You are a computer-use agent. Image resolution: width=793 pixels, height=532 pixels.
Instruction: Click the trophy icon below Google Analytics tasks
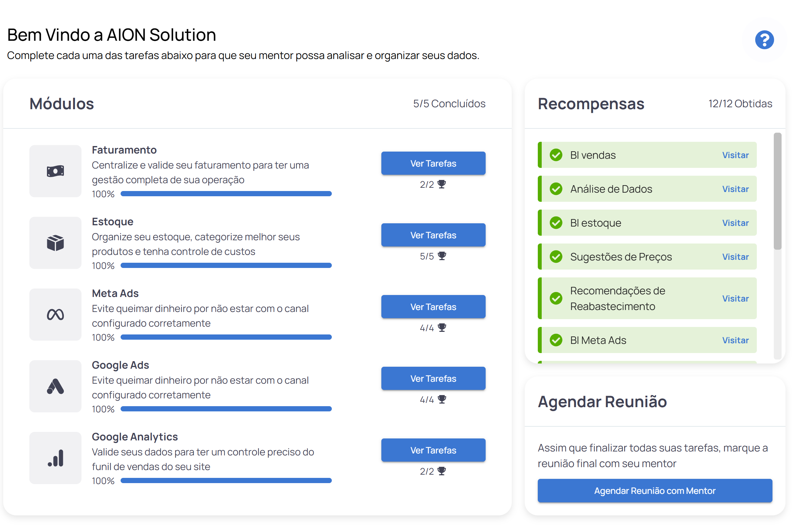pyautogui.click(x=442, y=471)
